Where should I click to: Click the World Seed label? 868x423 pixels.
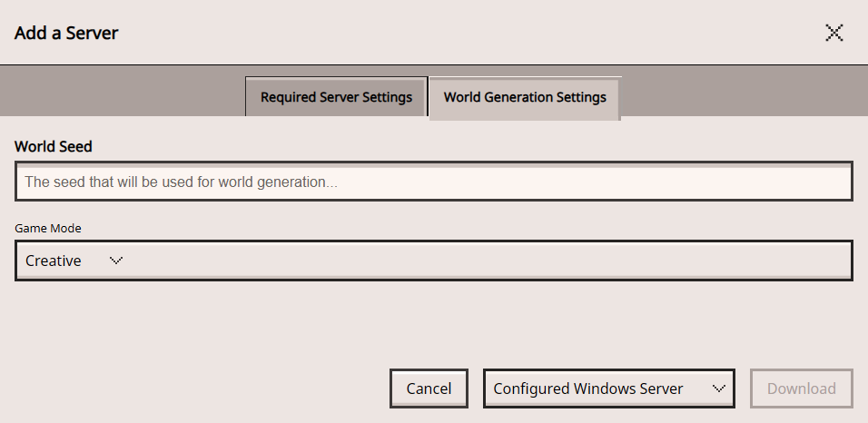[54, 146]
